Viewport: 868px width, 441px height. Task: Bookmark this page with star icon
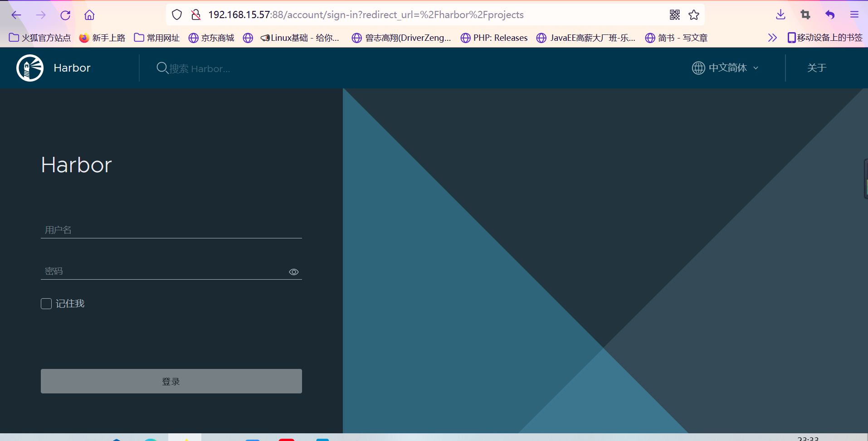pyautogui.click(x=694, y=15)
